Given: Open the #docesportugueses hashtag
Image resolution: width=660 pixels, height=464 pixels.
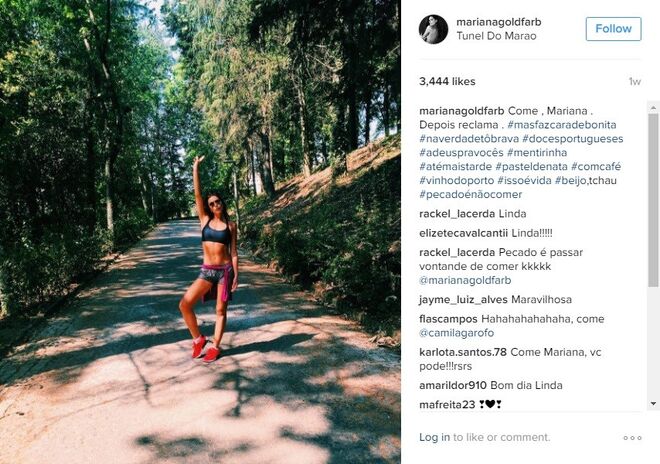Looking at the screenshot, I should click(x=572, y=139).
